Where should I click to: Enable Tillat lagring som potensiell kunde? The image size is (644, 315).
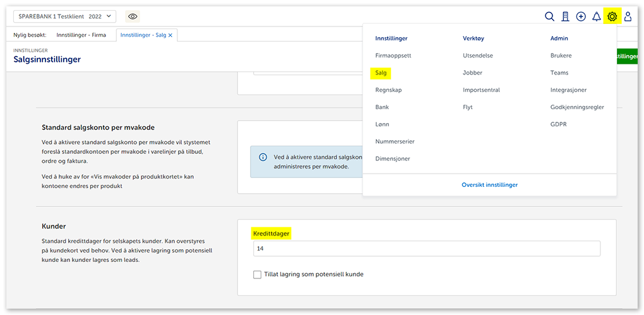(257, 275)
